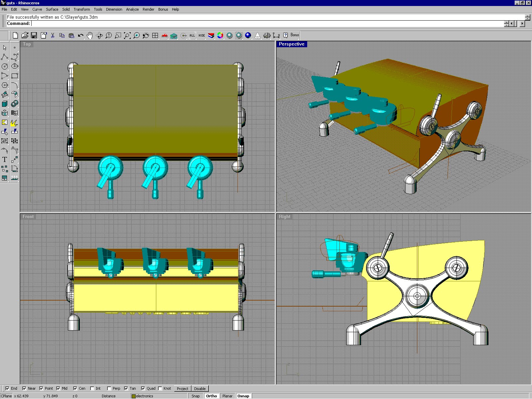Select the Sphere creation tool
Image resolution: width=532 pixels, height=399 pixels.
[15, 103]
